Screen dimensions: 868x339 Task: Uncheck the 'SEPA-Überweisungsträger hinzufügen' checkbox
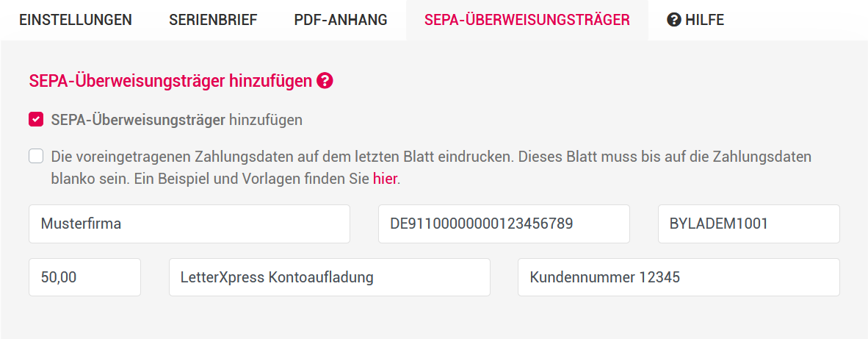coord(36,119)
